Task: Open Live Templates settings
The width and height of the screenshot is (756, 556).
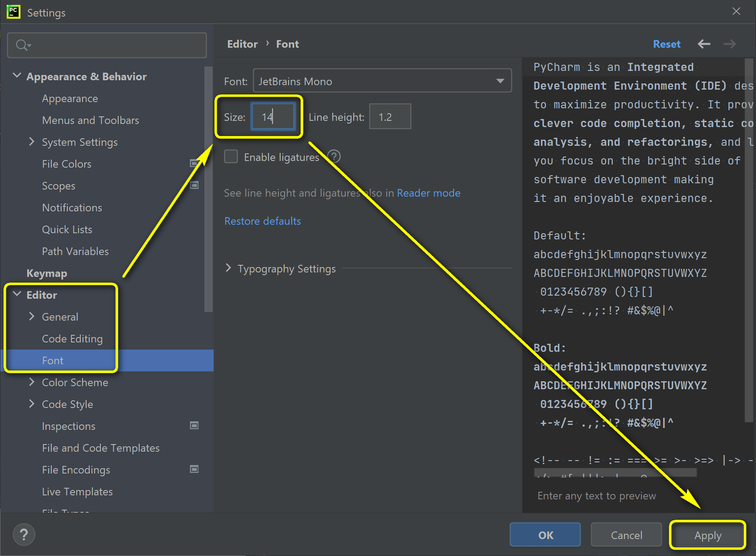Action: [77, 492]
